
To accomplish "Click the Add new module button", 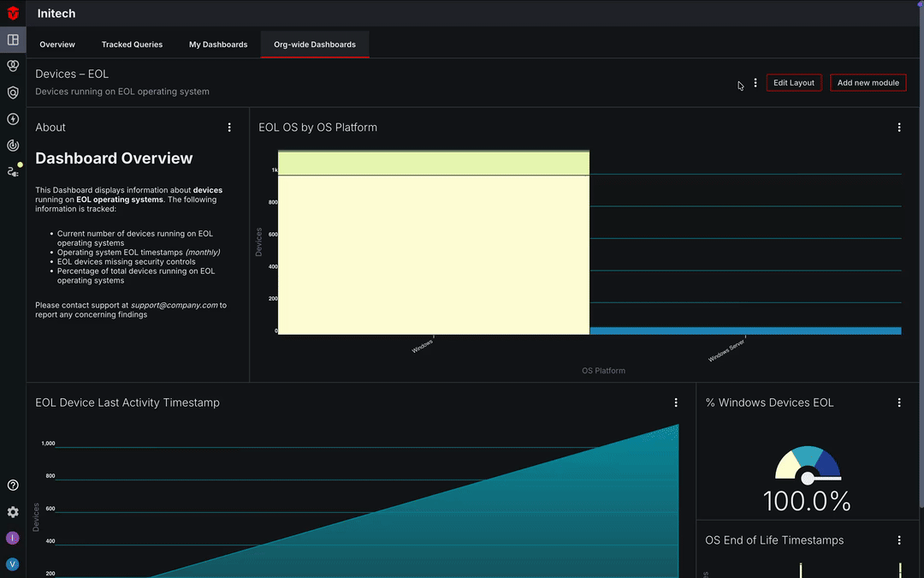I will pos(868,82).
